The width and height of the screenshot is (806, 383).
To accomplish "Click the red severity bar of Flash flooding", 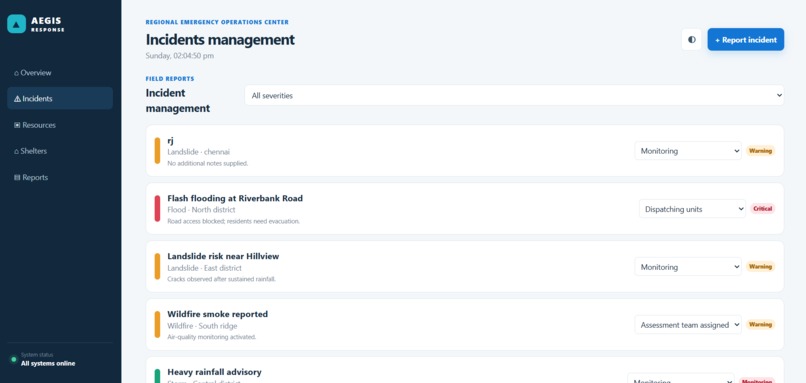I will pos(157,209).
